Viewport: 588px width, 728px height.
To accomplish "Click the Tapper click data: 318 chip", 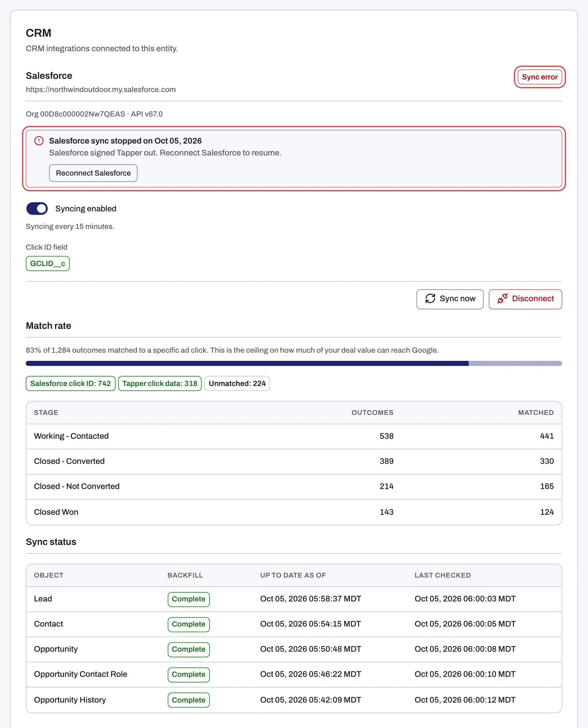I will tap(160, 384).
